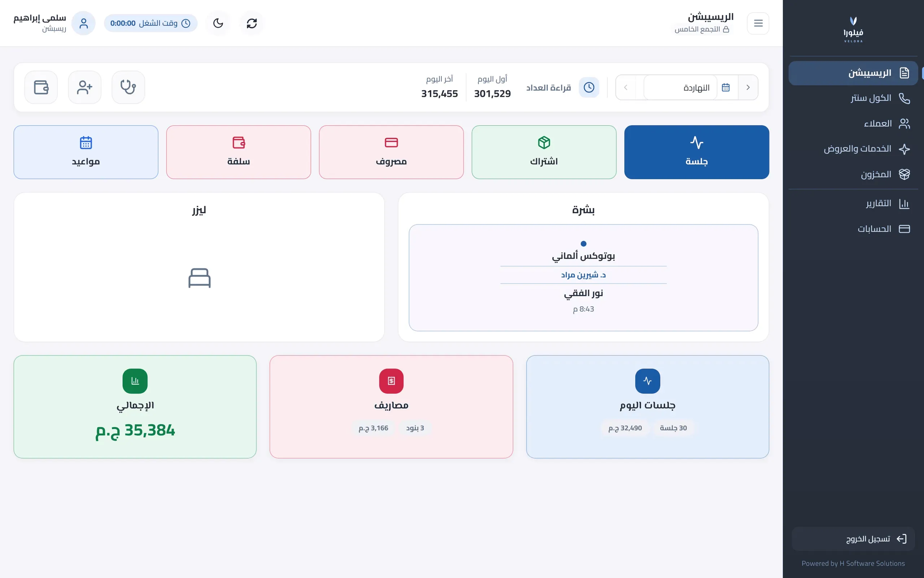Screen dimensions: 924x578
Task: Click the Velora logo in sidebar
Action: (853, 29)
